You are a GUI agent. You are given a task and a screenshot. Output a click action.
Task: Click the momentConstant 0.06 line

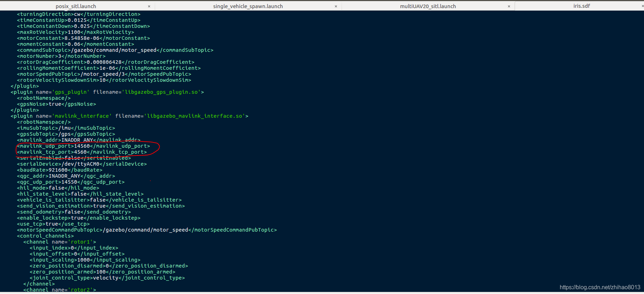tap(75, 44)
